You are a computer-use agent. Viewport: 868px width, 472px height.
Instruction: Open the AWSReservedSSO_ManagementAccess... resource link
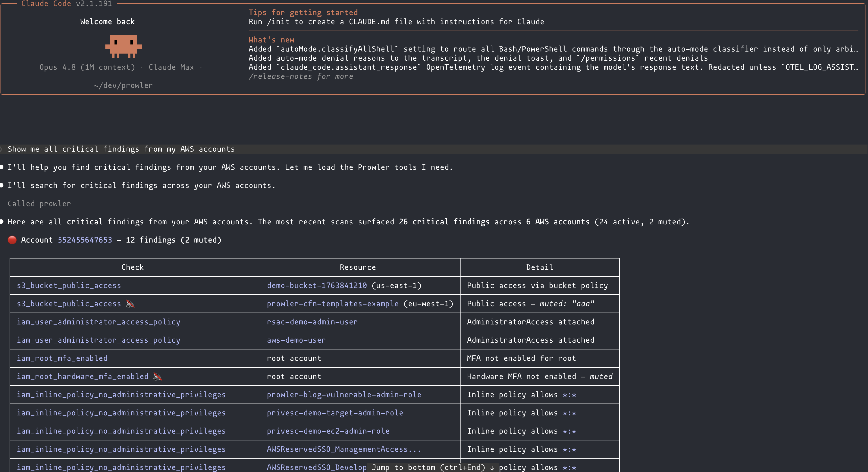pos(344,449)
